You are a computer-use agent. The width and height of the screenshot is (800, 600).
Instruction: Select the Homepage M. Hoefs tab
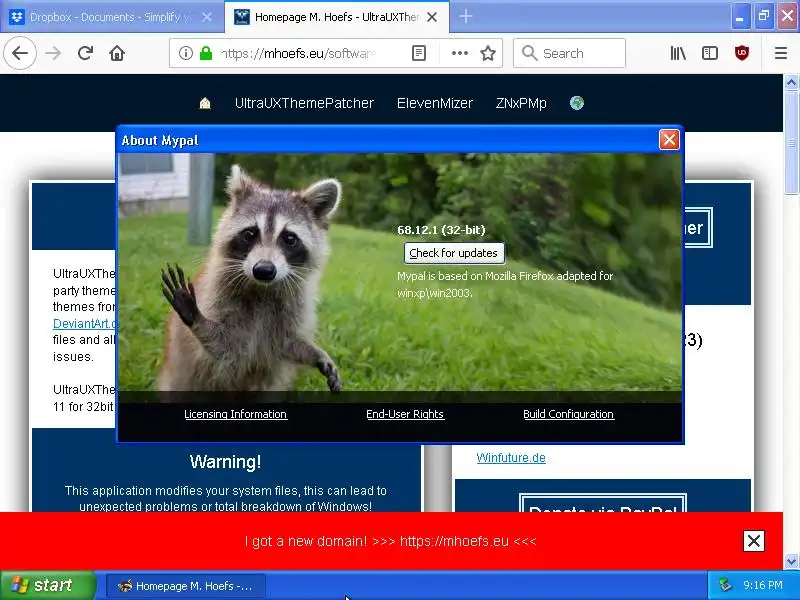point(337,17)
